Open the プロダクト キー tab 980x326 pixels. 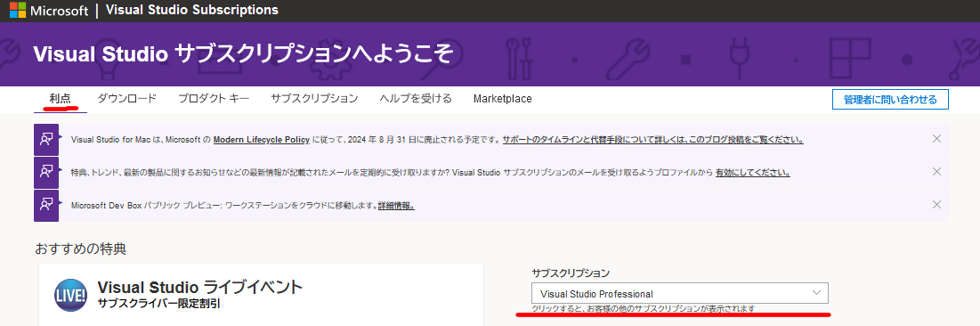pos(214,99)
